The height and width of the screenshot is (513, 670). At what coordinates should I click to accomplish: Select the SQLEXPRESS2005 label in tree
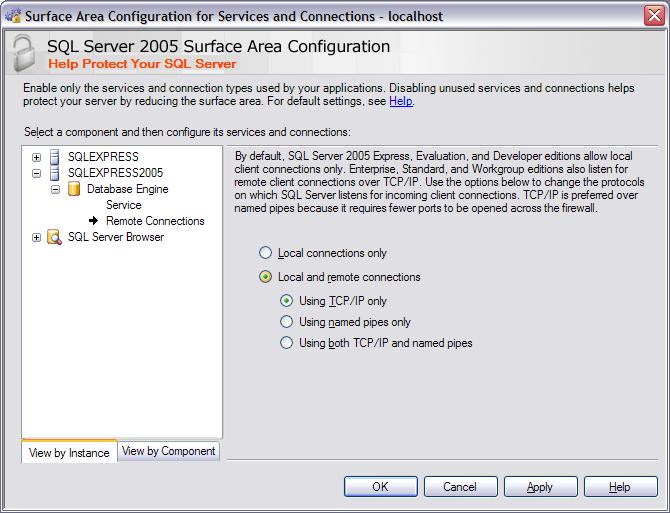pos(115,173)
